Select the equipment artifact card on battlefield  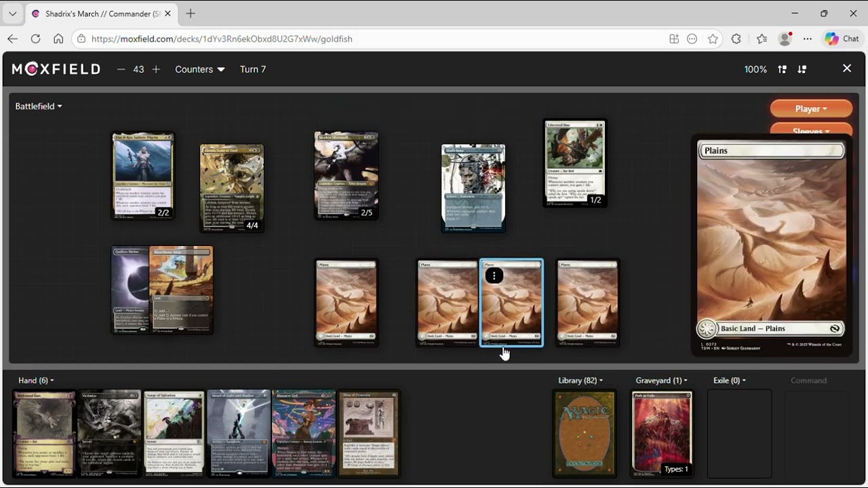coord(473,188)
